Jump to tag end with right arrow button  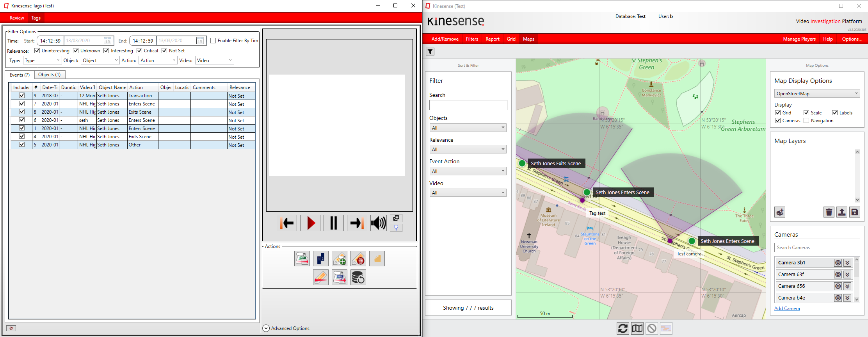(357, 223)
